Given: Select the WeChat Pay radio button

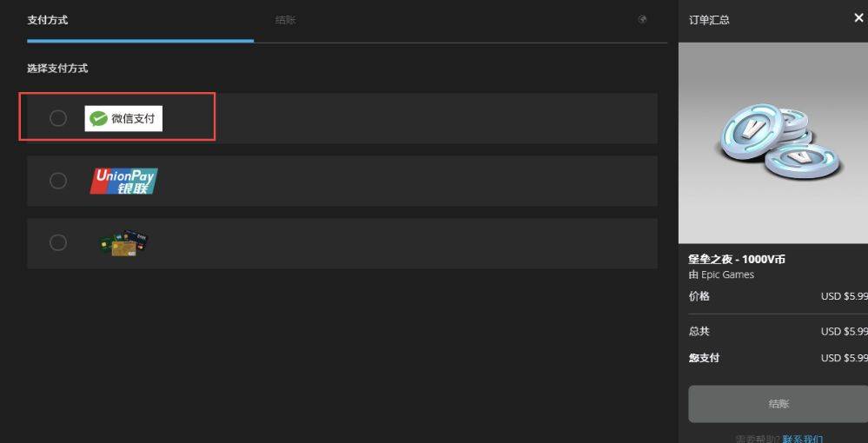Looking at the screenshot, I should pyautogui.click(x=58, y=118).
